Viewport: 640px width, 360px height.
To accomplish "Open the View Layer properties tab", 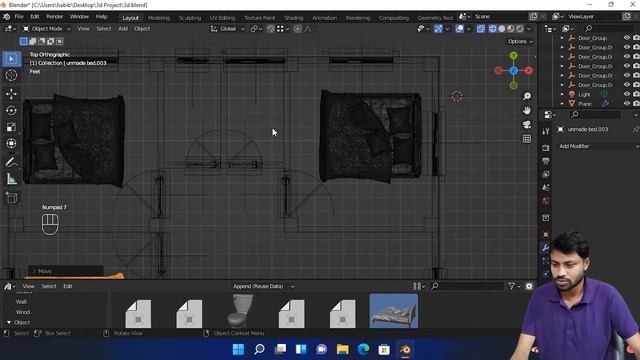I will pyautogui.click(x=546, y=174).
